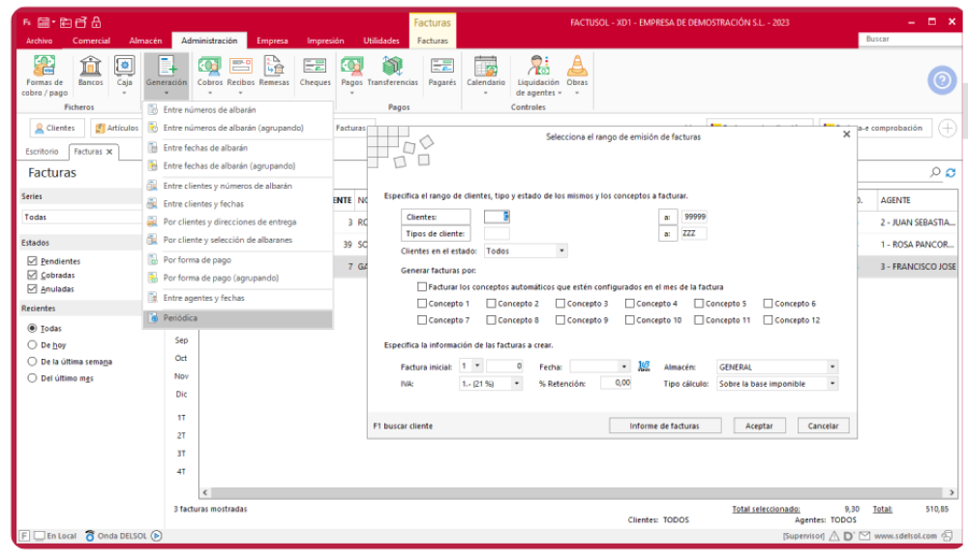Open the IVA 21% dropdown
The height and width of the screenshot is (560, 968).
[517, 384]
